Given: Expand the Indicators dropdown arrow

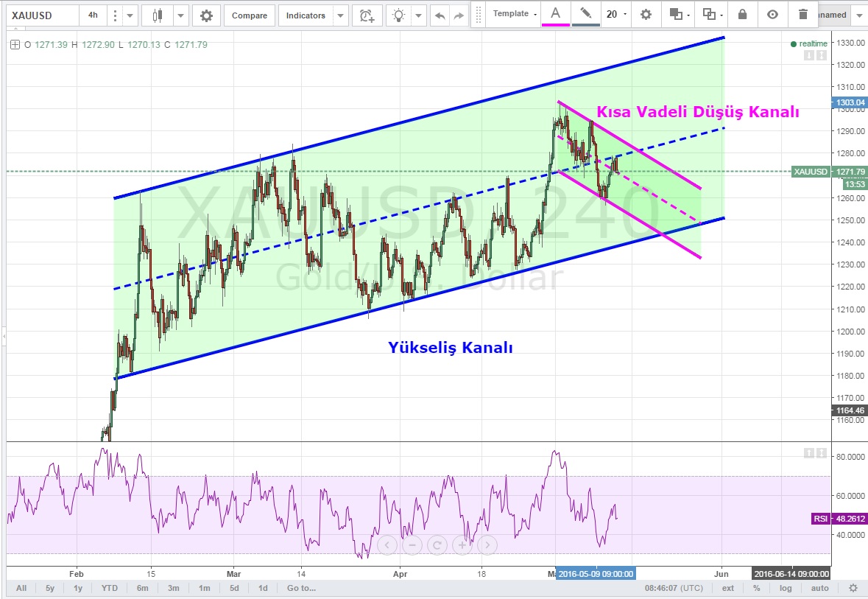Looking at the screenshot, I should click(x=340, y=15).
